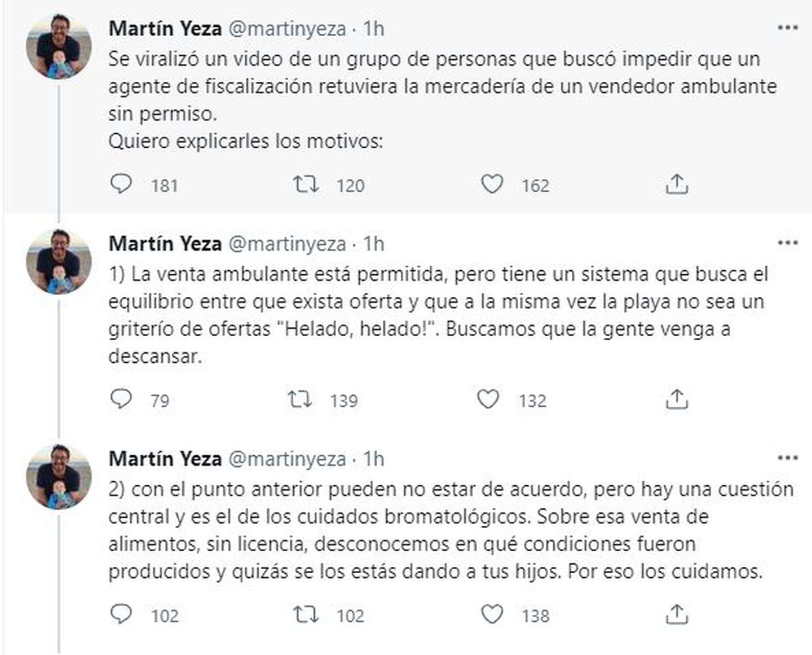Reply to the cuidados bromatológicos tweet
812x655 pixels.
(121, 614)
